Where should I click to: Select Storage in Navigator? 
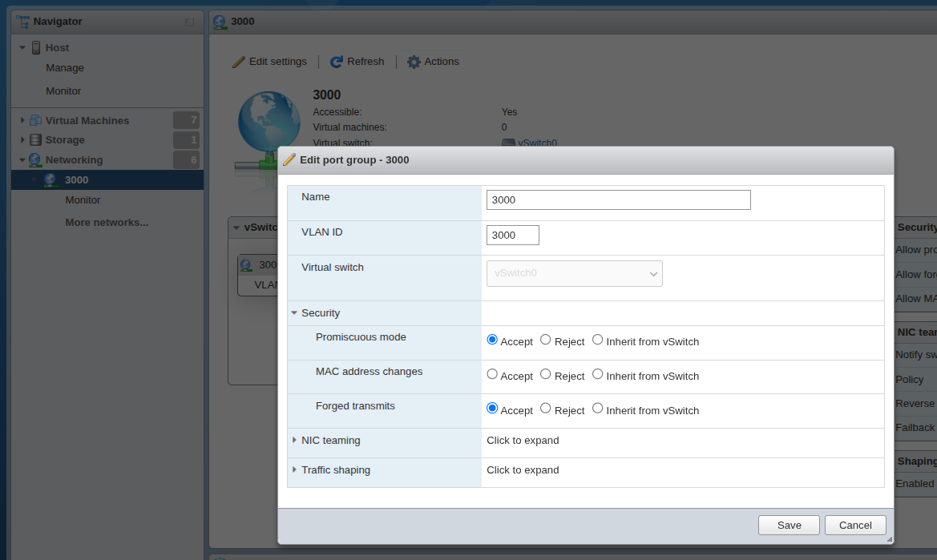[65, 139]
